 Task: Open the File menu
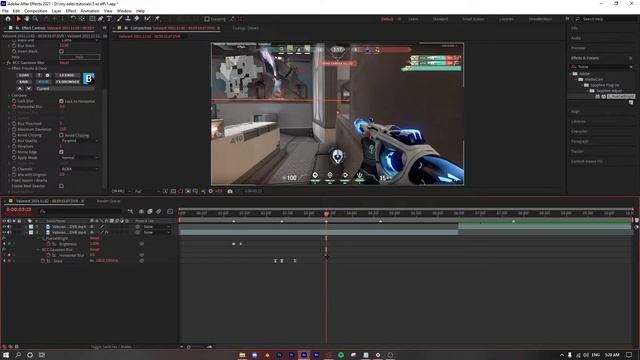click(5, 11)
